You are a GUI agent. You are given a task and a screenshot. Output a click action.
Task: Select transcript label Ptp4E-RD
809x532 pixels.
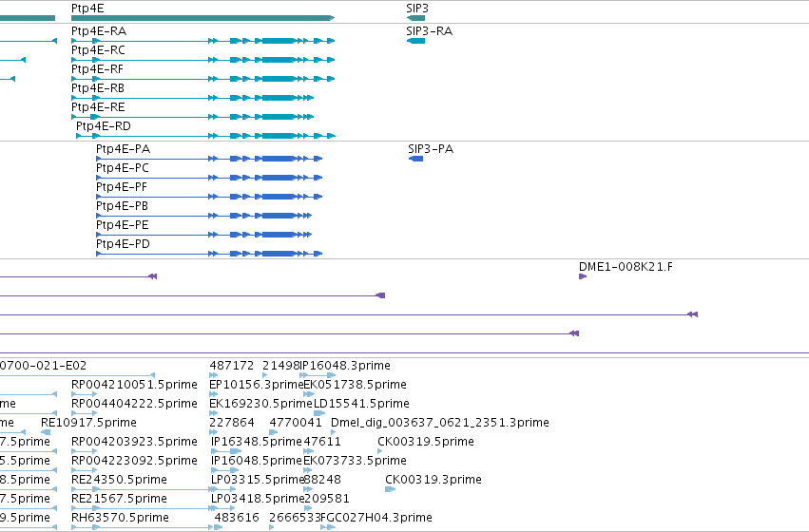point(104,126)
